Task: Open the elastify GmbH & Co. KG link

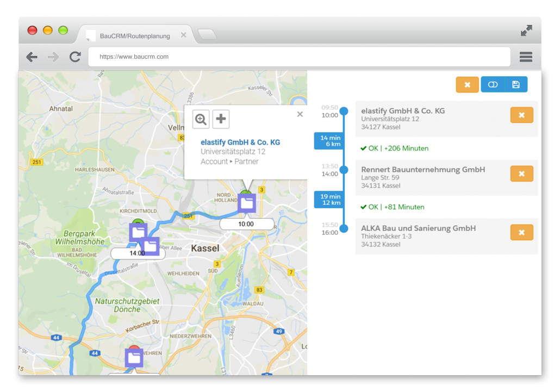Action: [x=241, y=142]
